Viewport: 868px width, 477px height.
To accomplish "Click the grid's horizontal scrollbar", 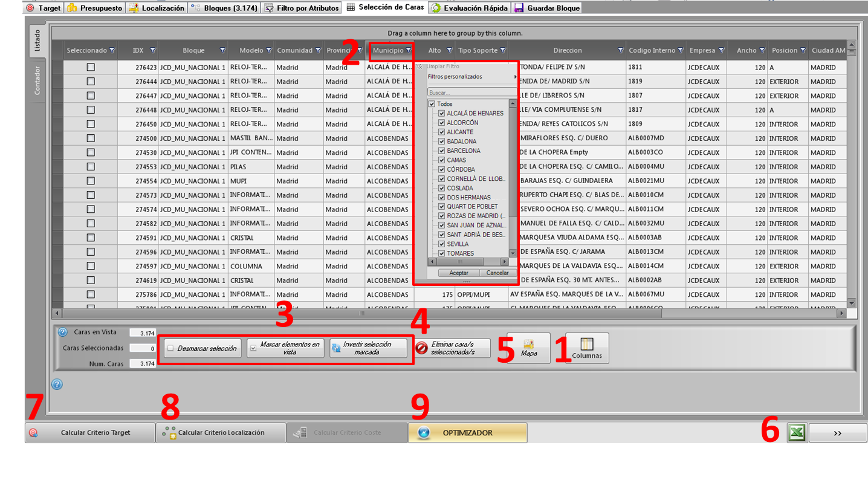I will [363, 313].
